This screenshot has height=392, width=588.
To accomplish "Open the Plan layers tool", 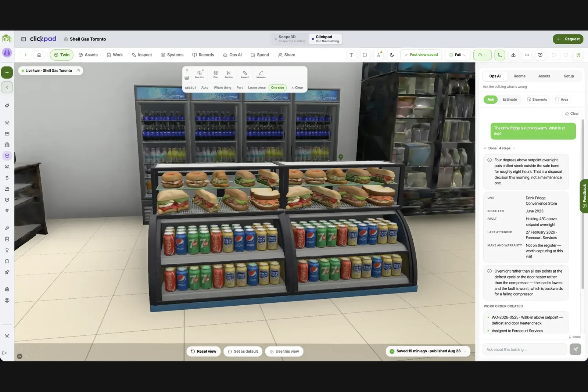I will click(216, 74).
